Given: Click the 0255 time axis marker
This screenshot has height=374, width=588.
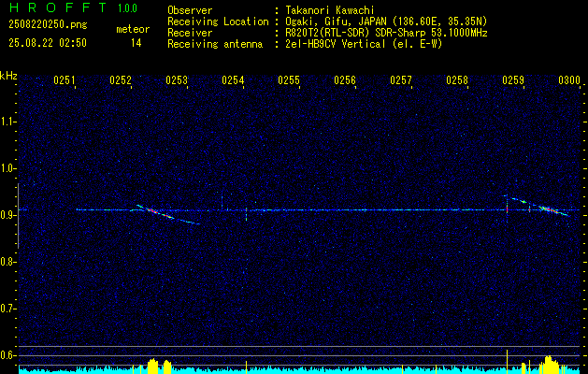Looking at the screenshot, I should point(289,80).
